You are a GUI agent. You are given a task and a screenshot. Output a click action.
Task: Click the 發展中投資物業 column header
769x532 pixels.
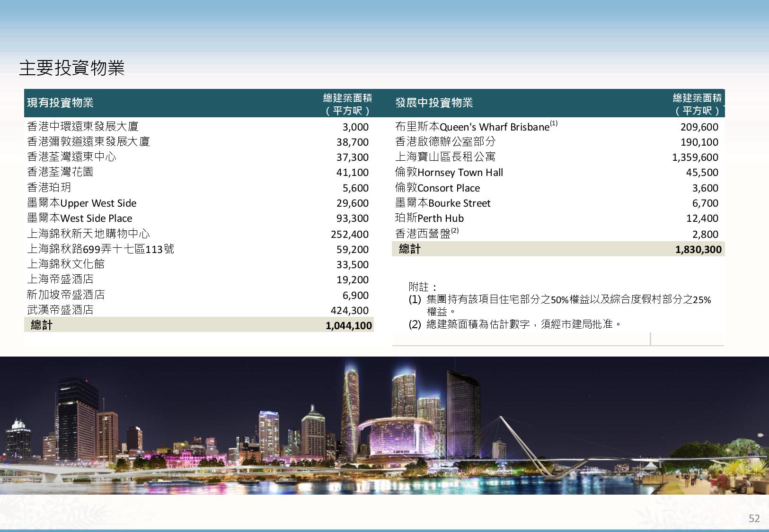pos(434,103)
